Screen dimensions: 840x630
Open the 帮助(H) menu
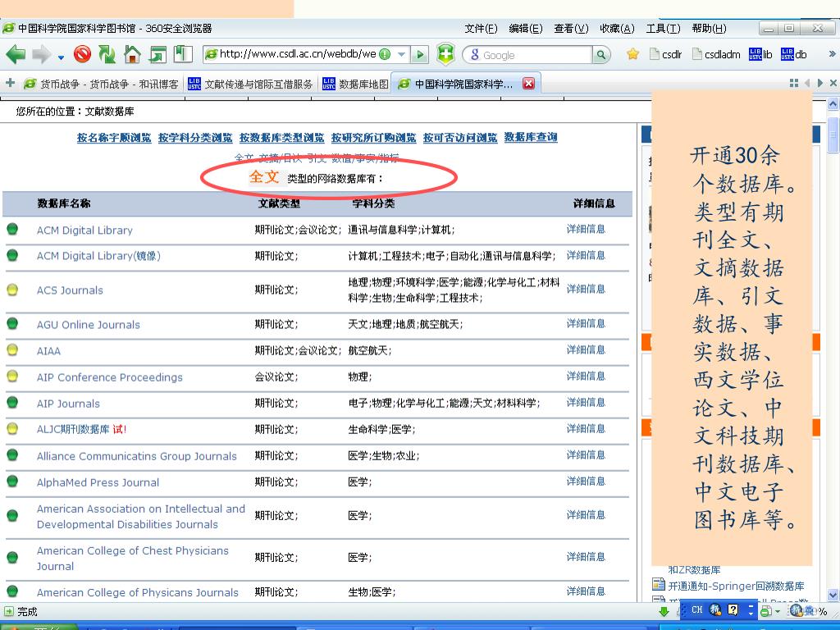coord(709,29)
